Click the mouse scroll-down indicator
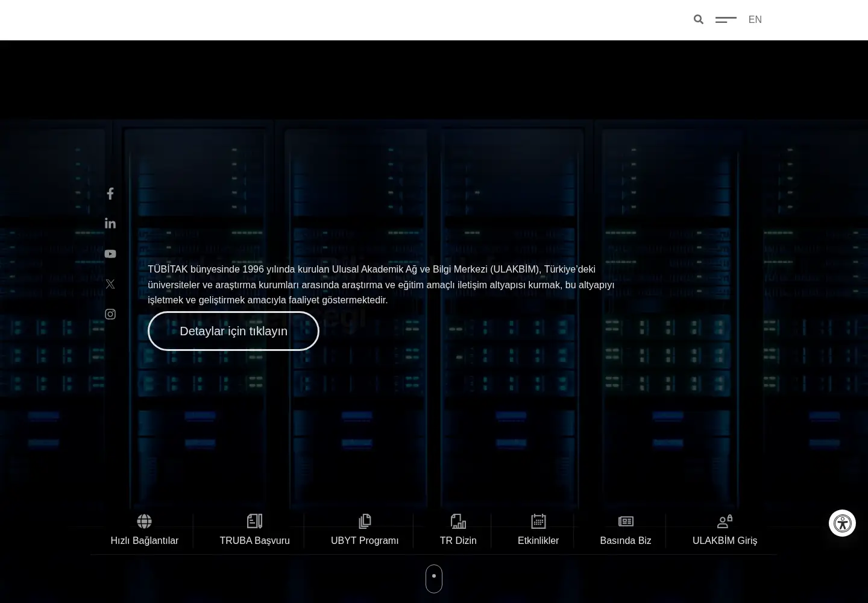The image size is (868, 603). 434,579
